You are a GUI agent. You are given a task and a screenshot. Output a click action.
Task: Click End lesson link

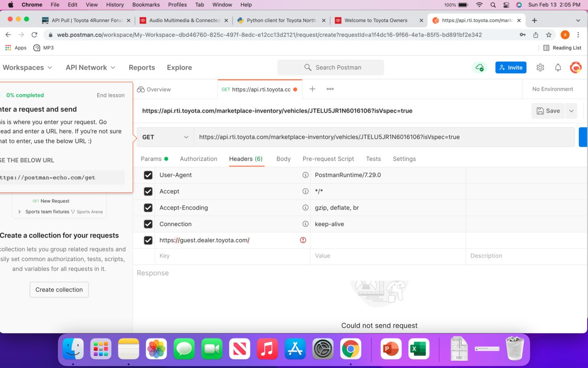111,95
